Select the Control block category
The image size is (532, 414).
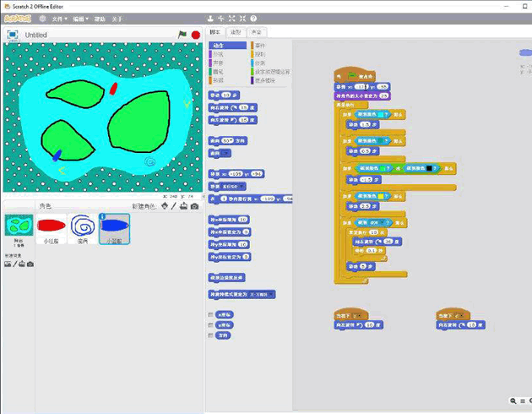[260, 54]
